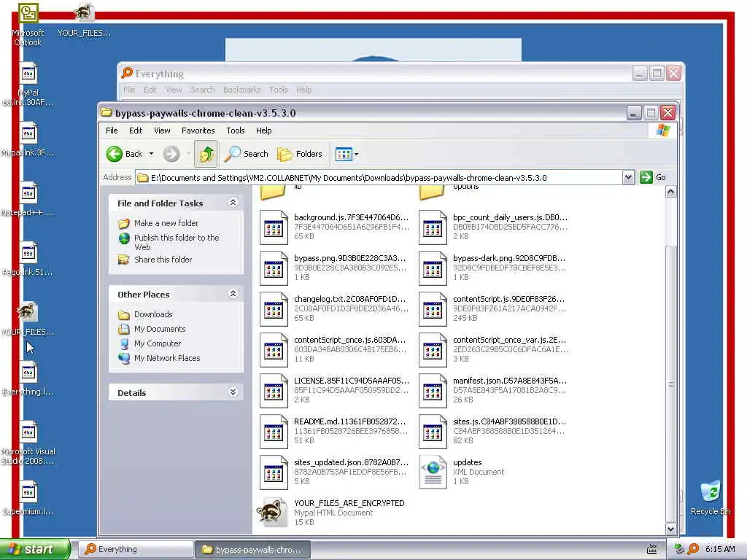Expand the Details panel
The image size is (747, 560).
(x=233, y=392)
